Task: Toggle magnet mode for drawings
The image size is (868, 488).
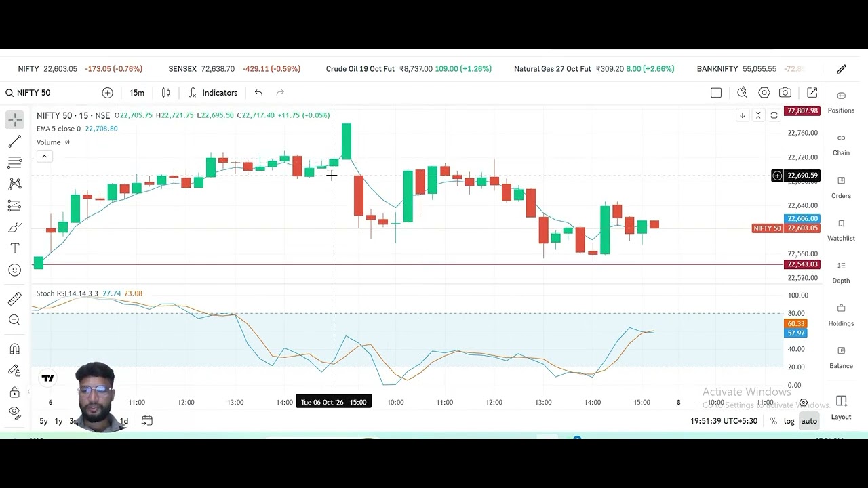Action: coord(15,349)
